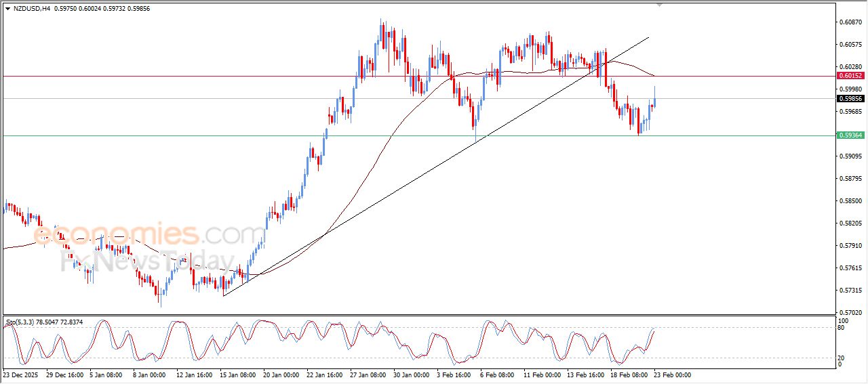
Task: Click the gray chart shift marker at top
Action: coord(660,5)
